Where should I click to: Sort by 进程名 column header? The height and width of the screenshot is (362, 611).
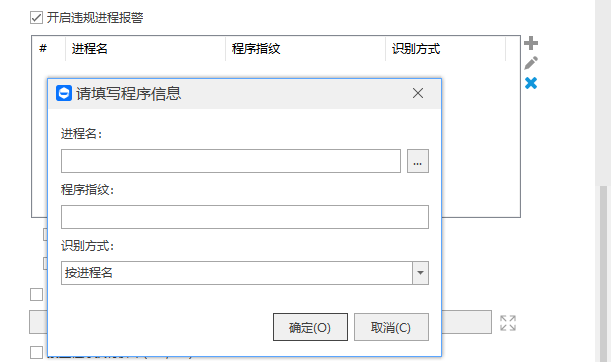[x=145, y=49]
